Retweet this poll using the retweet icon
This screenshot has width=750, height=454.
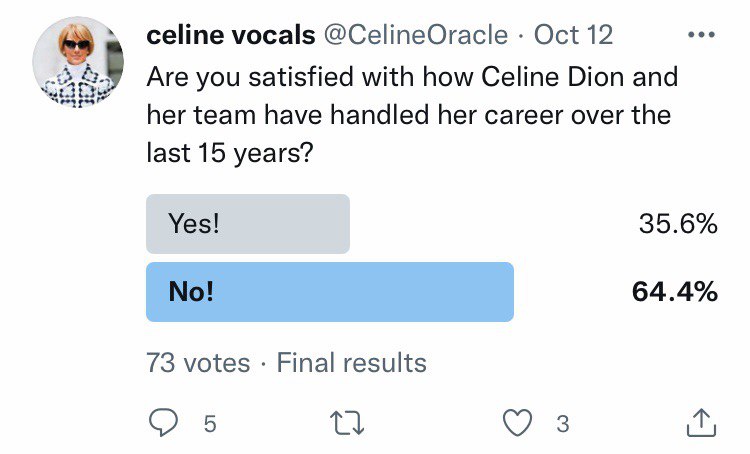[348, 424]
